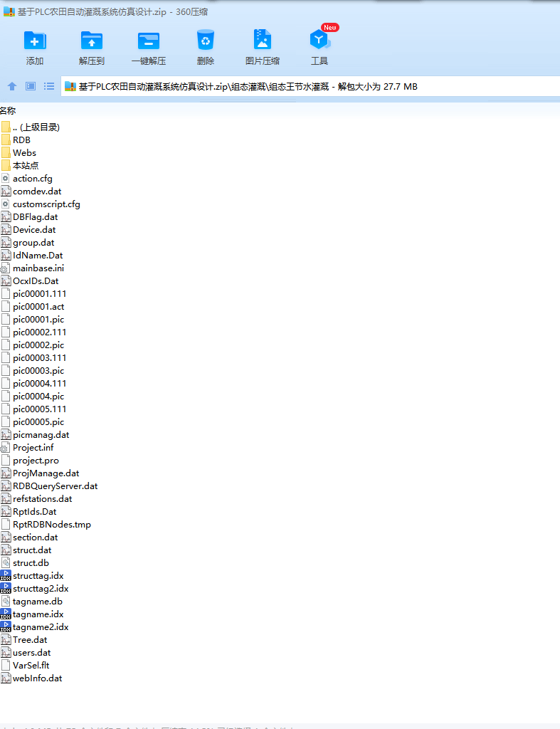Select pic00004.pic file
Screen dimensions: 560x729
pyautogui.click(x=38, y=396)
